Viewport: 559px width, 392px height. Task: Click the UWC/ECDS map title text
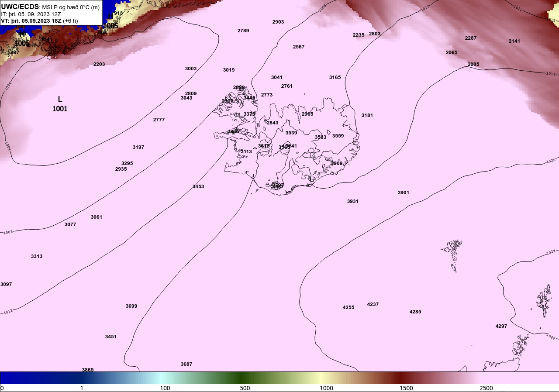(50, 7)
